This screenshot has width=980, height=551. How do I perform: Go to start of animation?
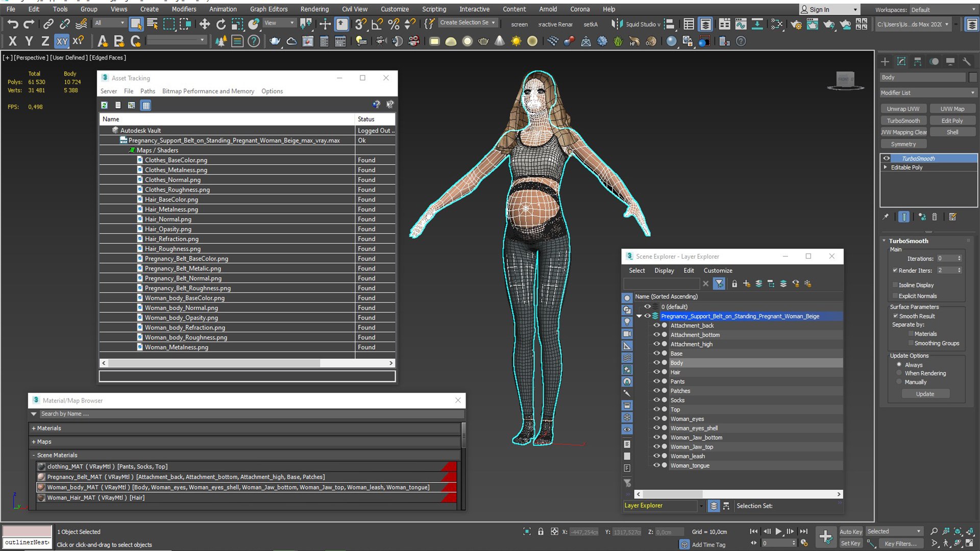pos(754,531)
